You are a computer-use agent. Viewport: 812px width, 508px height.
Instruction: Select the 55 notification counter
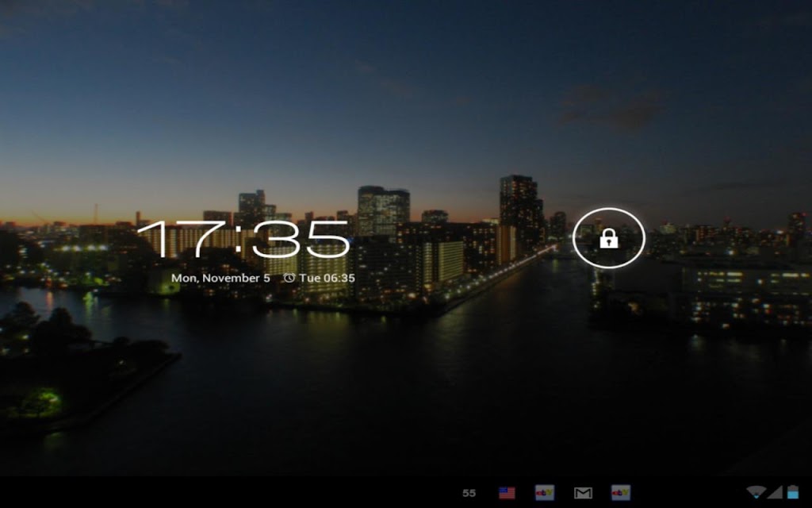pos(469,493)
